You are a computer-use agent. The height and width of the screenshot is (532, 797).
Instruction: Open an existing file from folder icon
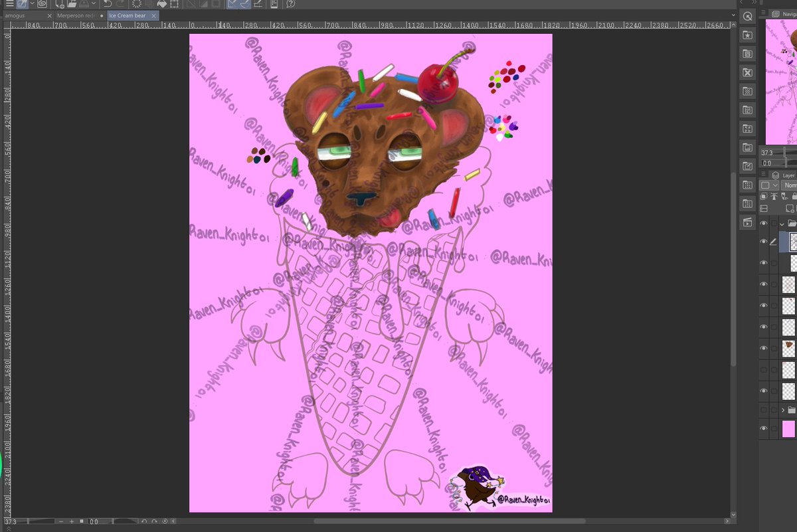pyautogui.click(x=72, y=4)
